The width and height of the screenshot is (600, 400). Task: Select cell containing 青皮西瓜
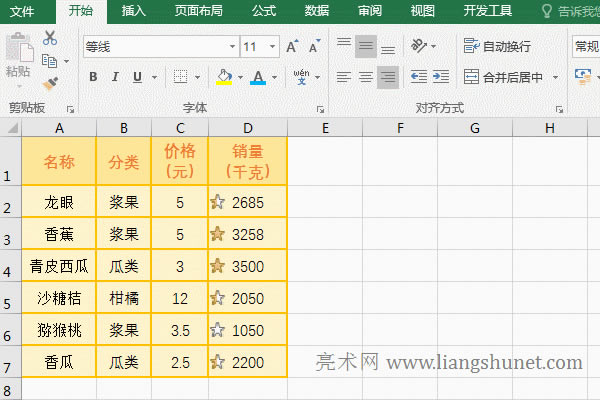click(59, 266)
